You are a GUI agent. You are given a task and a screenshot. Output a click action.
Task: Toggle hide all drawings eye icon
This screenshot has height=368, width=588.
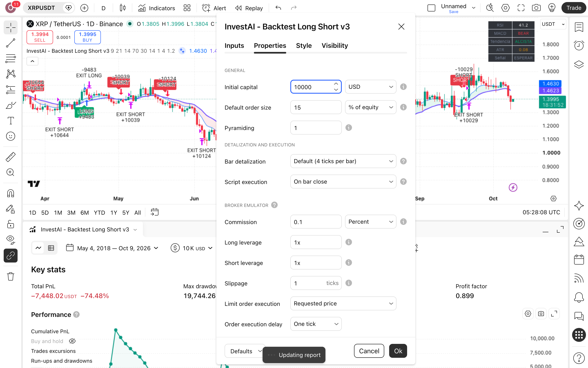pyautogui.click(x=10, y=240)
